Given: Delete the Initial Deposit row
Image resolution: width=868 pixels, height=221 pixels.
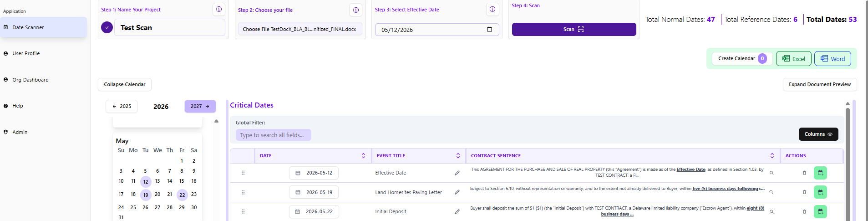Looking at the screenshot, I should 804,211.
